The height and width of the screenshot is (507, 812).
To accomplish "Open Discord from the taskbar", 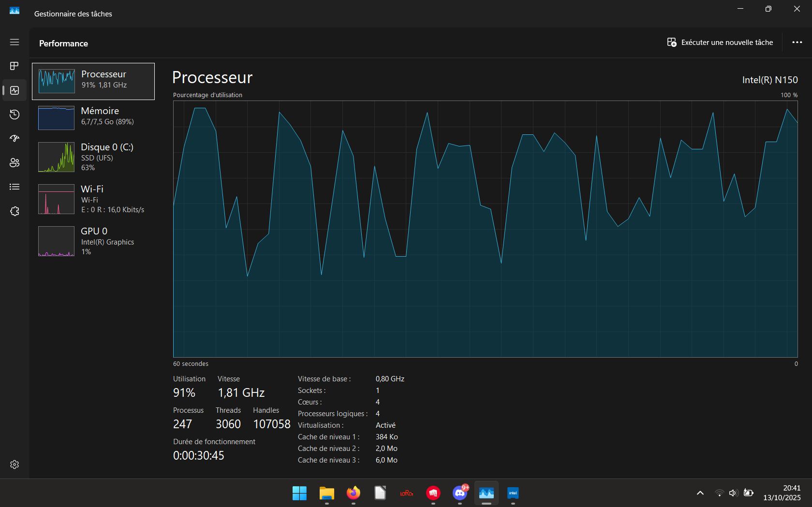I will [460, 493].
